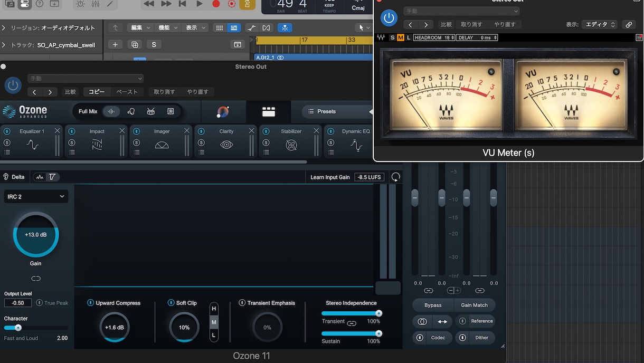Toggle the Equalizer 1 module power

[x=7, y=131]
